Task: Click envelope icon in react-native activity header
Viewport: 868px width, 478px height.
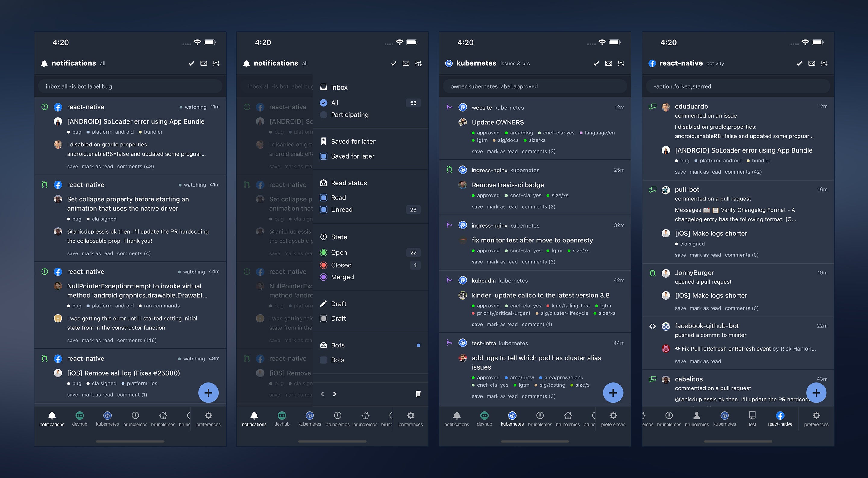Action: (x=812, y=63)
